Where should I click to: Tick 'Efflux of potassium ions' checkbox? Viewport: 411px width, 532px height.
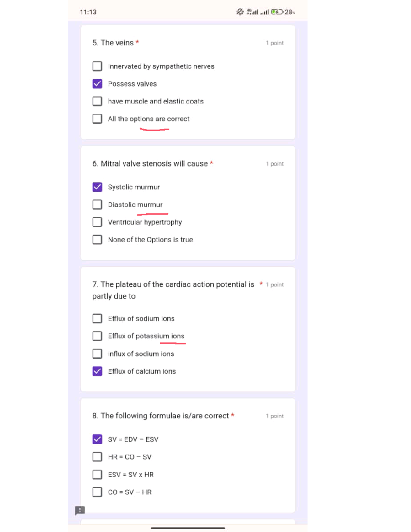97,336
